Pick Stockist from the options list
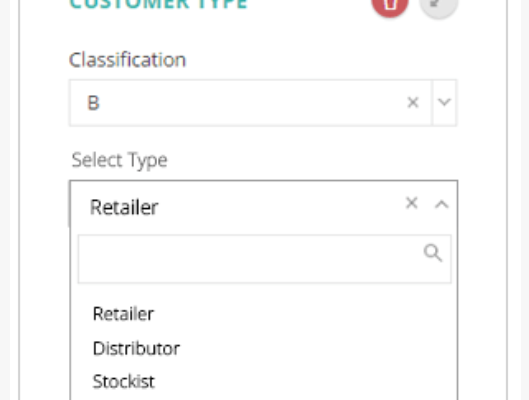 coord(123,381)
